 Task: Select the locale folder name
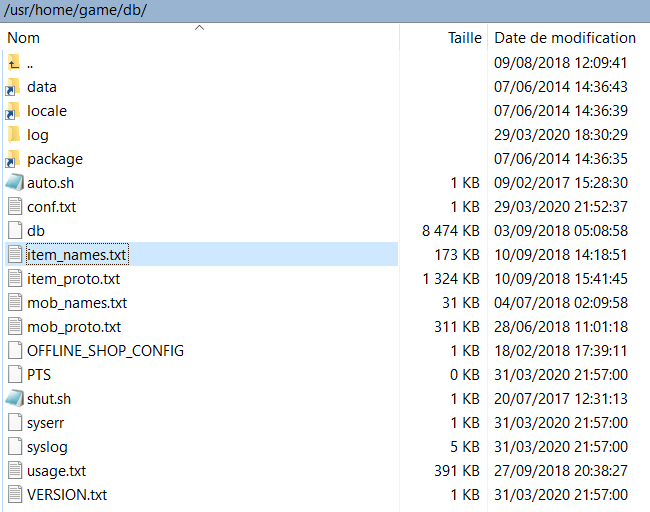click(x=47, y=111)
